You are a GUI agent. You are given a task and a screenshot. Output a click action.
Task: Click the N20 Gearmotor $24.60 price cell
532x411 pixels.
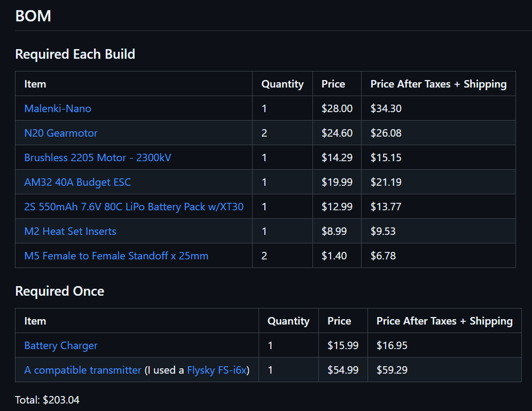(337, 133)
